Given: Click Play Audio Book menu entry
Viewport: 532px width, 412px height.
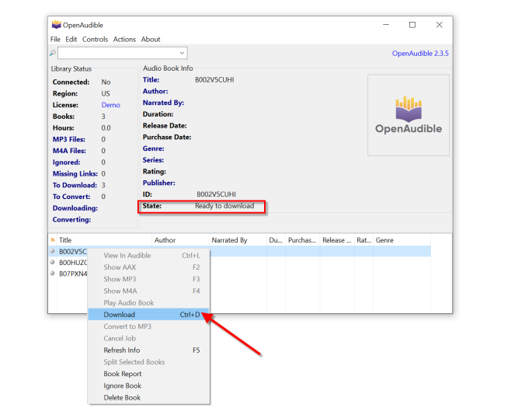Looking at the screenshot, I should [x=148, y=302].
